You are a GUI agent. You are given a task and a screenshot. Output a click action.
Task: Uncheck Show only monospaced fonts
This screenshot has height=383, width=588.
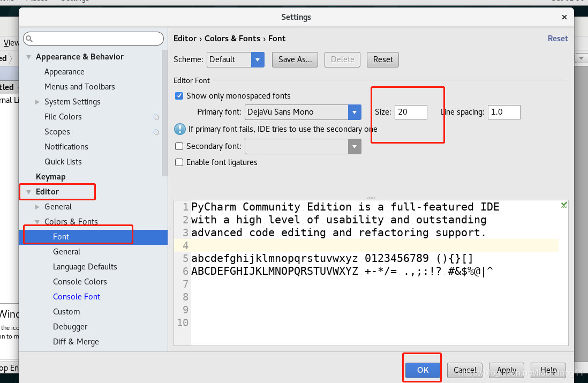tap(179, 96)
